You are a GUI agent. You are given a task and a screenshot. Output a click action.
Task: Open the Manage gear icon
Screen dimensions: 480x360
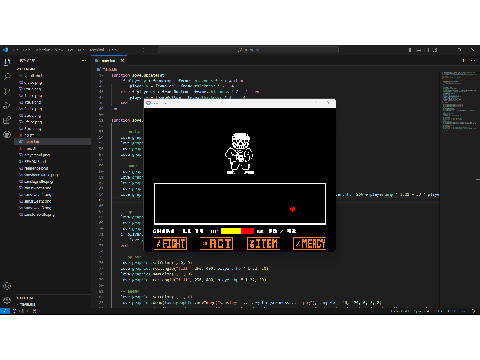pos(7,300)
